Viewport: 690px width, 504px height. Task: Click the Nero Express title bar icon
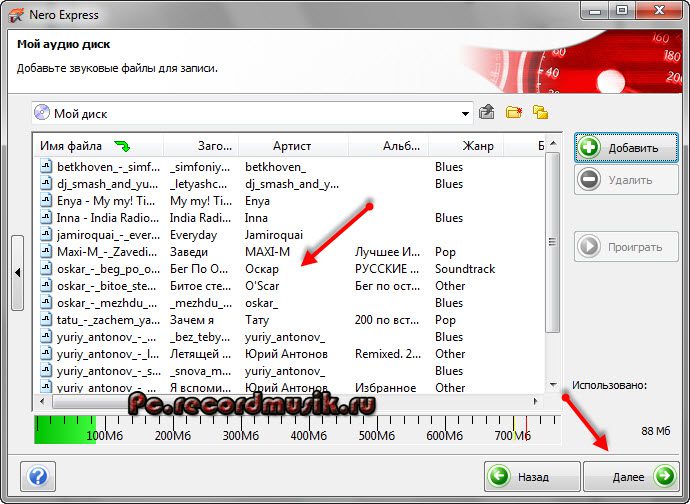tap(16, 15)
